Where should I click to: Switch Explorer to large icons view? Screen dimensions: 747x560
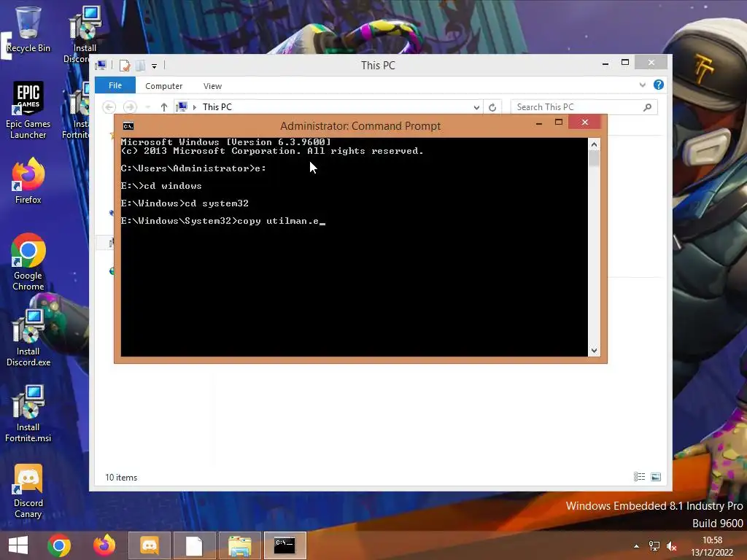coord(656,477)
